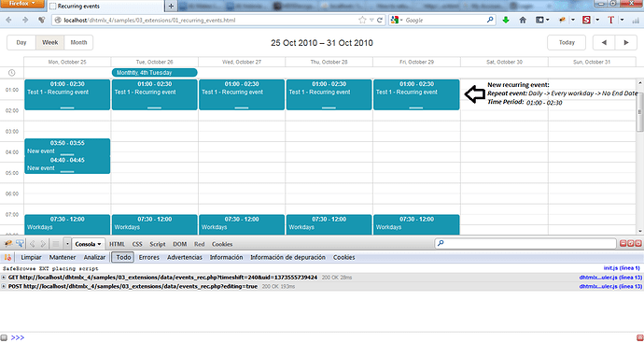Enable the Errores console filter
The height and width of the screenshot is (343, 644).
point(149,257)
